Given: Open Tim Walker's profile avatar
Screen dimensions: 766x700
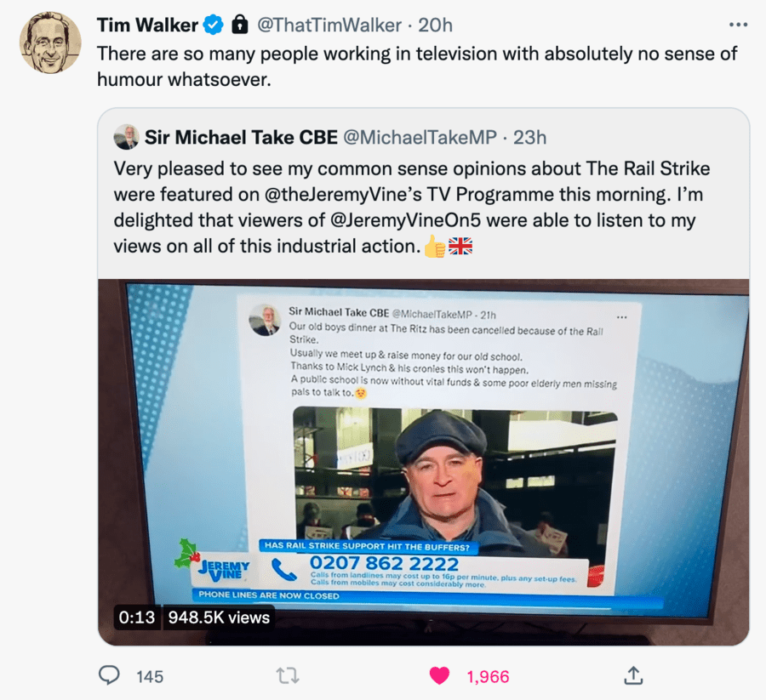Looking at the screenshot, I should click(50, 43).
